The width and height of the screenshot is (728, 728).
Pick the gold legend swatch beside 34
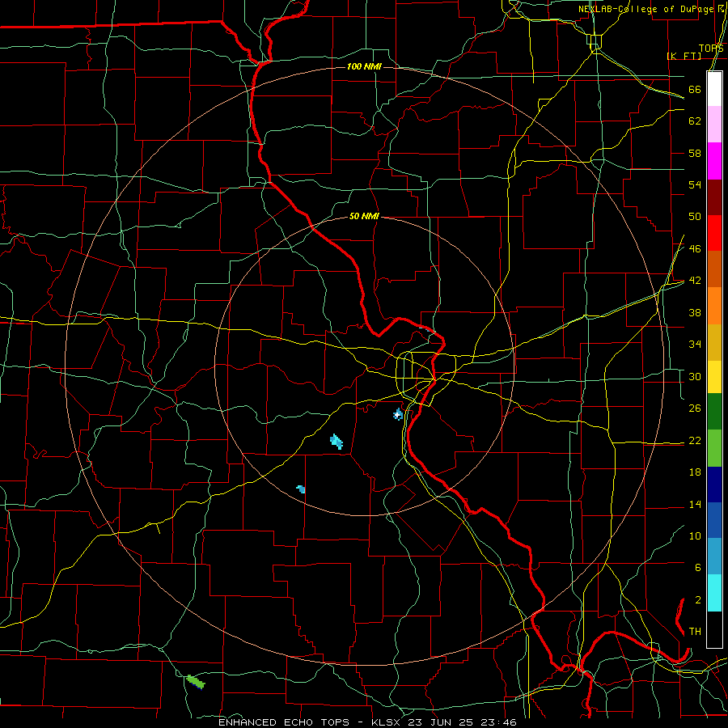pos(714,342)
